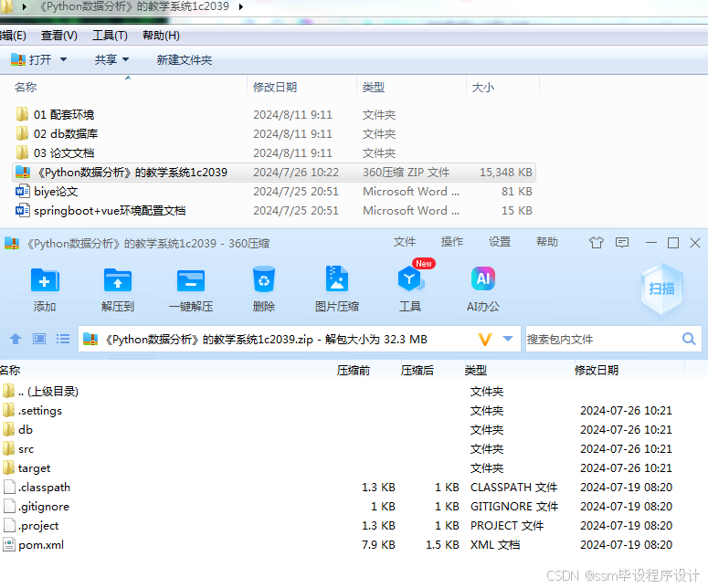Click the 一键解压 (One-click extract) icon
Image resolution: width=708 pixels, height=588 pixels.
pos(191,280)
